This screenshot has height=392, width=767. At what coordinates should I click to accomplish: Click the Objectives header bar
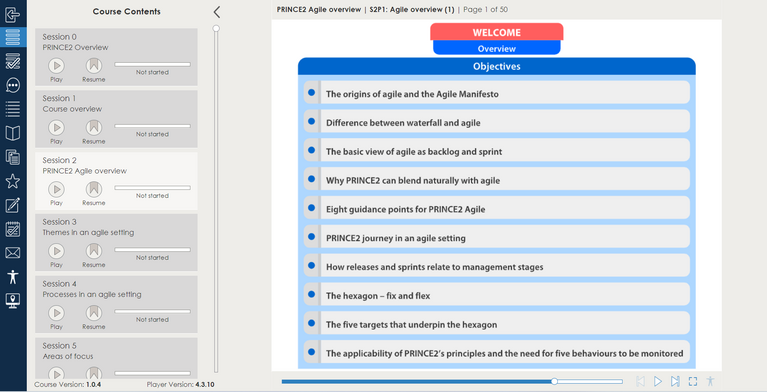[x=496, y=67]
